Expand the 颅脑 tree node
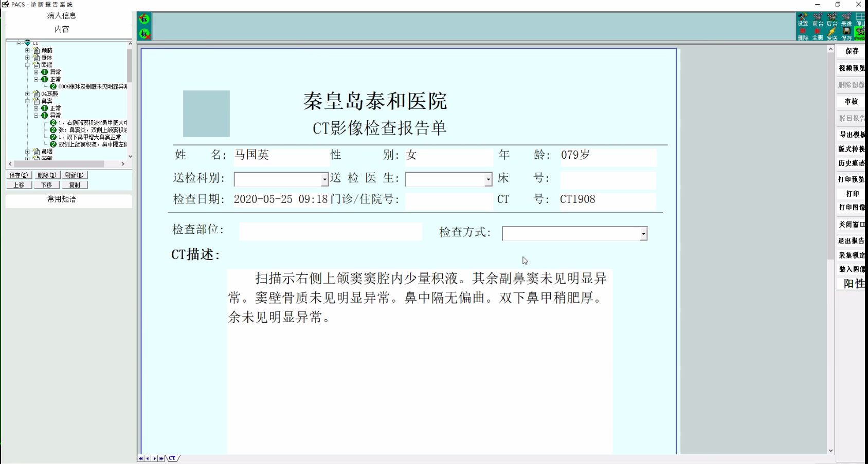The height and width of the screenshot is (464, 868). point(28,50)
